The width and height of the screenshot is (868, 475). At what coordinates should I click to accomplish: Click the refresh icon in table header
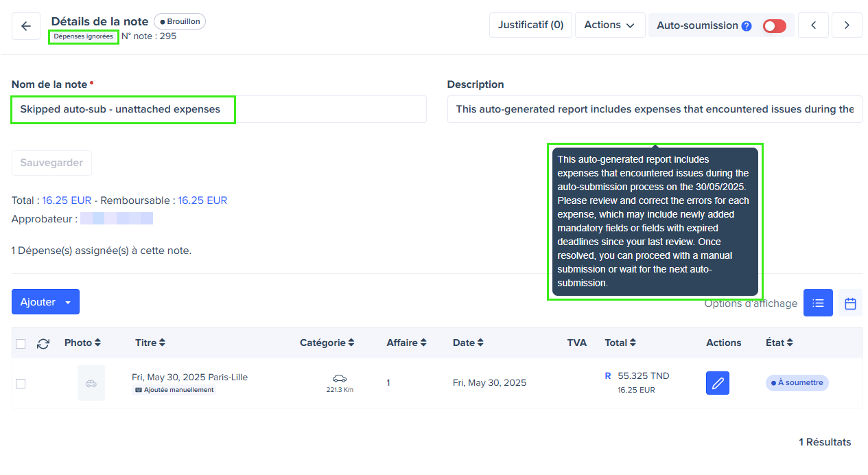click(x=43, y=343)
